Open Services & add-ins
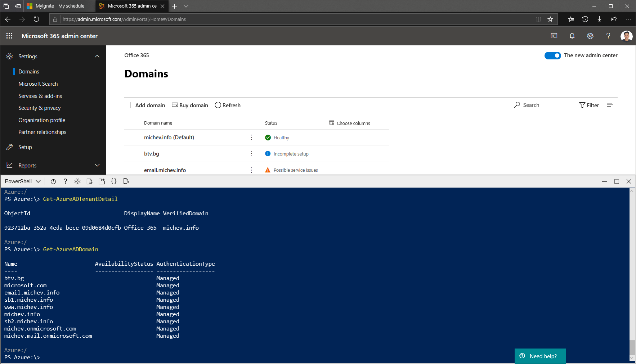 (x=40, y=96)
